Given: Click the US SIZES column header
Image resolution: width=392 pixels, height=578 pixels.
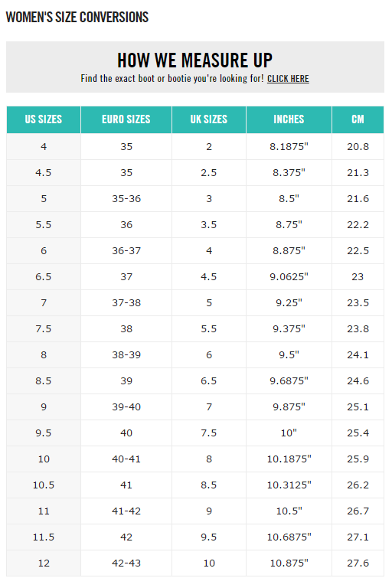Looking at the screenshot, I should (x=44, y=119).
